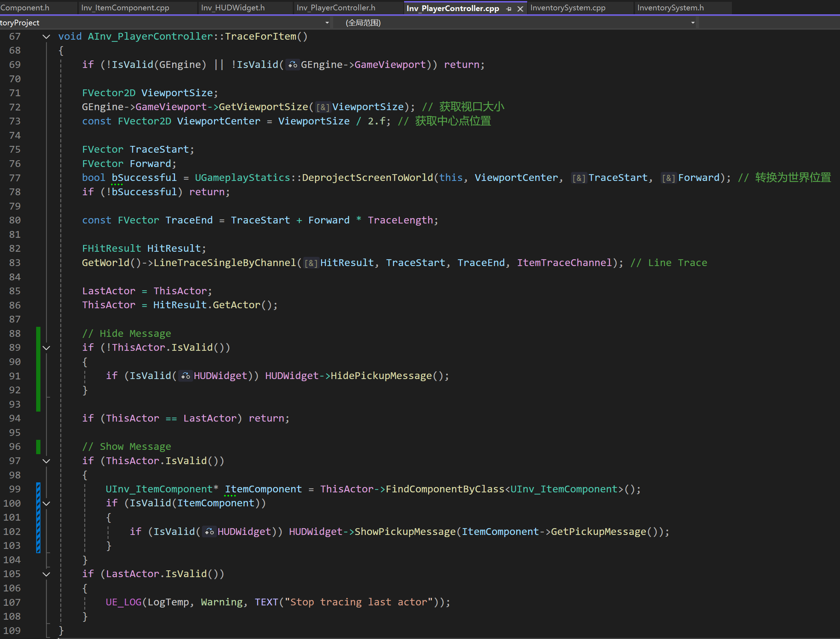Click the inlay hint icon before GEngine->GameViewport
The width and height of the screenshot is (840, 639).
[x=292, y=65]
